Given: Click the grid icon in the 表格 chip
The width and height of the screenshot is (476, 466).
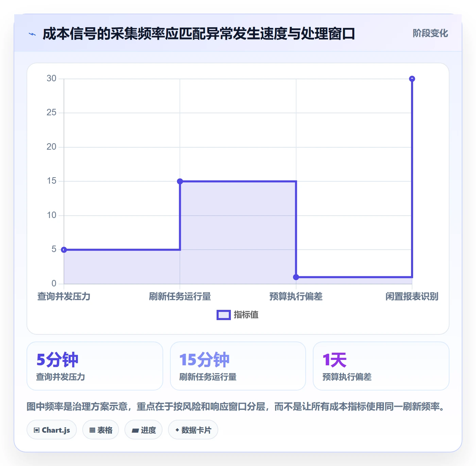Looking at the screenshot, I should point(92,430).
